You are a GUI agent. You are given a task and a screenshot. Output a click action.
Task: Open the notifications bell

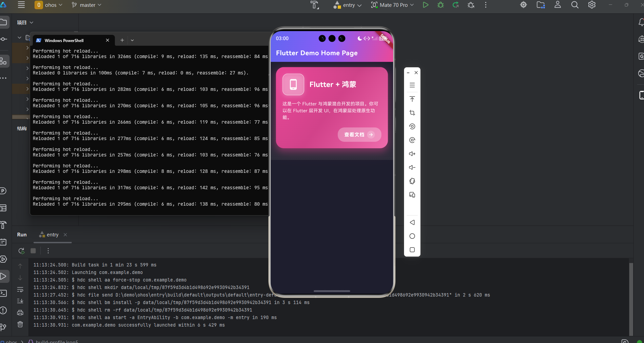tap(641, 22)
